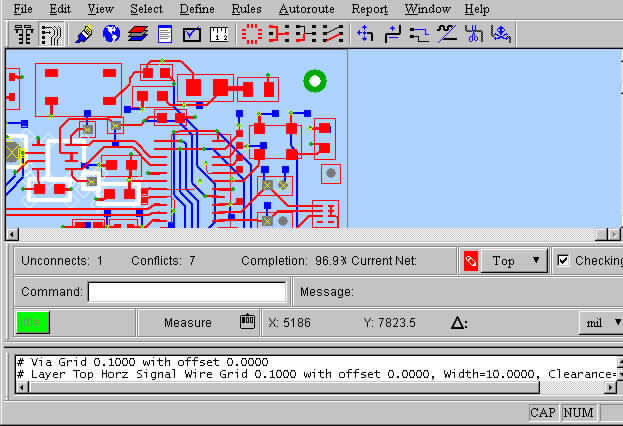The width and height of the screenshot is (623, 426).
Task: Click the red diagonal select-wire icon
Action: [x=333, y=34]
